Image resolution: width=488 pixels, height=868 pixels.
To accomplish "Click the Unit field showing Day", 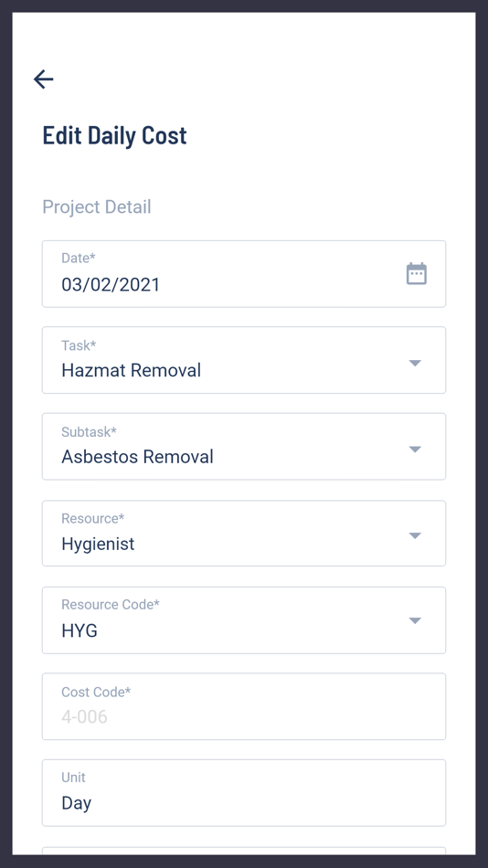I will tap(244, 793).
